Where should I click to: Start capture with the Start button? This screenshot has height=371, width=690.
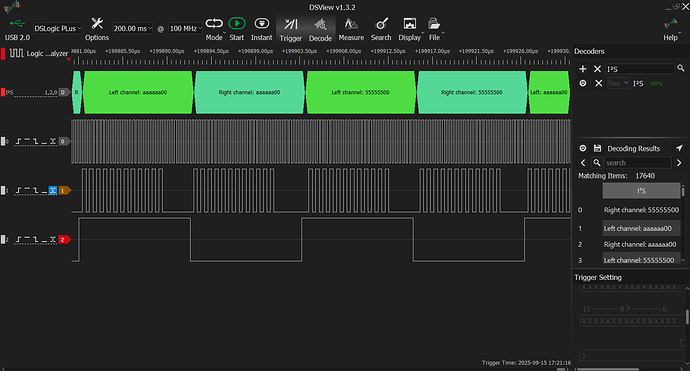(x=237, y=29)
